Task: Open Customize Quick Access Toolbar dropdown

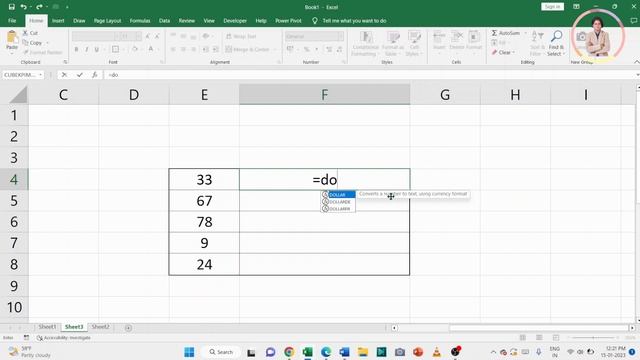Action: [67, 7]
